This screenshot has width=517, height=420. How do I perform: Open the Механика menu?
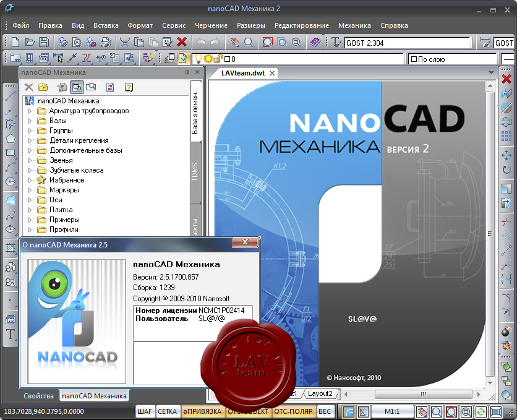tap(354, 25)
